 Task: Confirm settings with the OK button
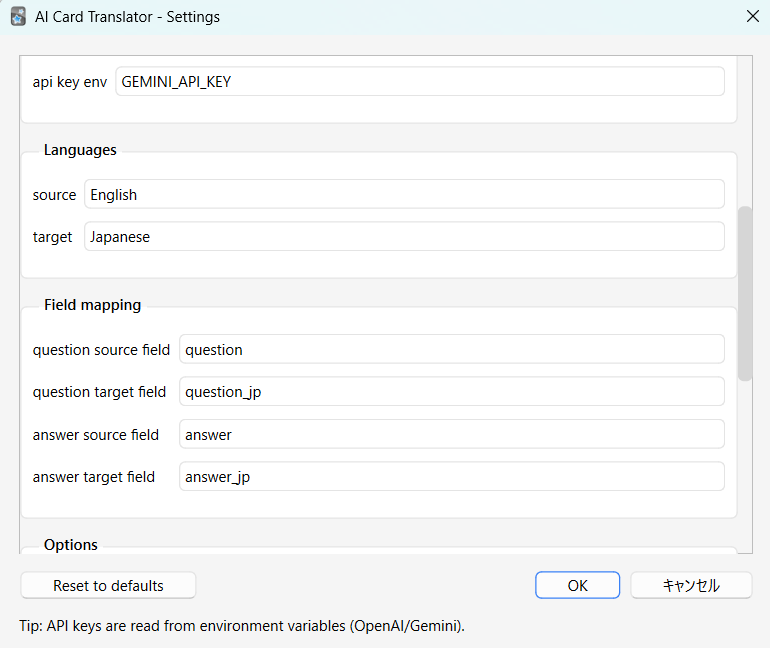(x=577, y=586)
